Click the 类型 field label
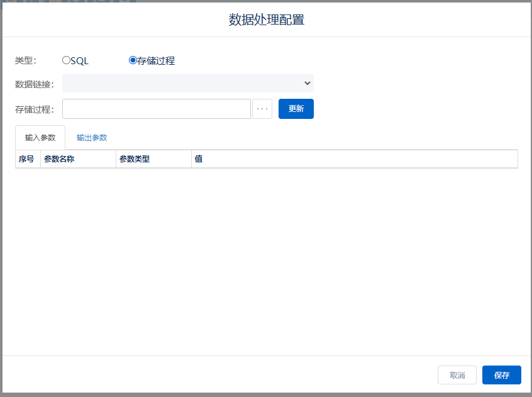This screenshot has height=397, width=532. (26, 61)
